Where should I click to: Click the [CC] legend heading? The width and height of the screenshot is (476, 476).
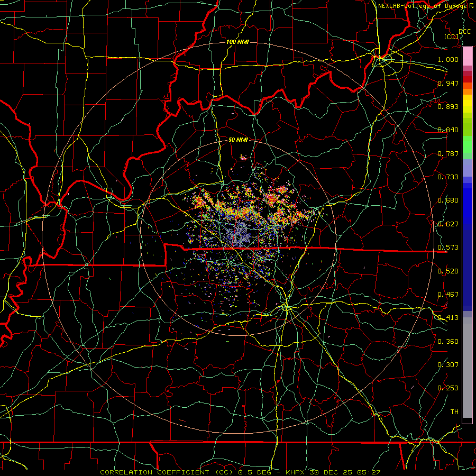(452, 36)
